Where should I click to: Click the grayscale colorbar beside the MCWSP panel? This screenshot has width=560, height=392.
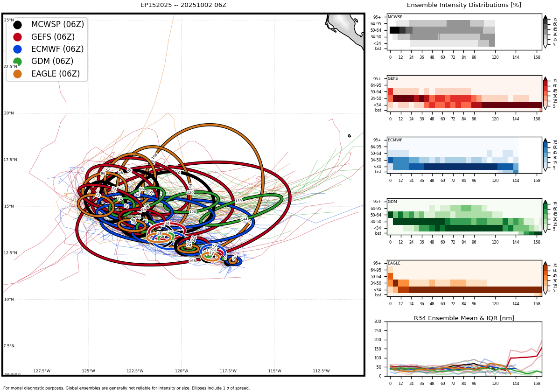pyautogui.click(x=545, y=31)
